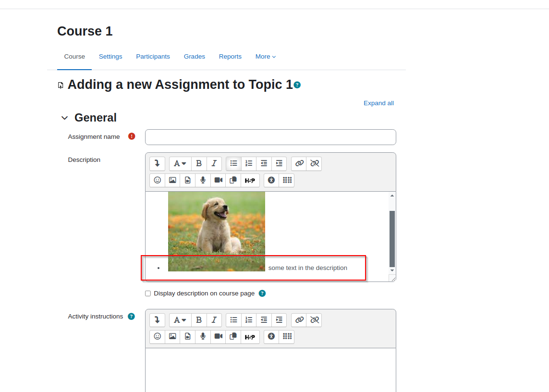This screenshot has height=392, width=549.
Task: Insert H5P content in Description editor
Action: coord(250,181)
